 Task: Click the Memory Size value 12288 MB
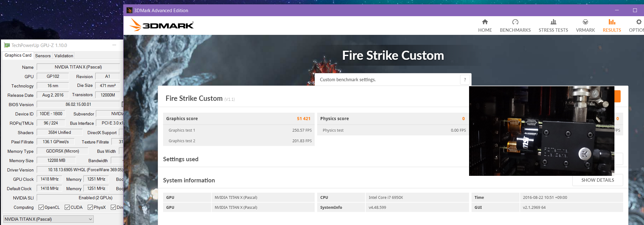56,160
